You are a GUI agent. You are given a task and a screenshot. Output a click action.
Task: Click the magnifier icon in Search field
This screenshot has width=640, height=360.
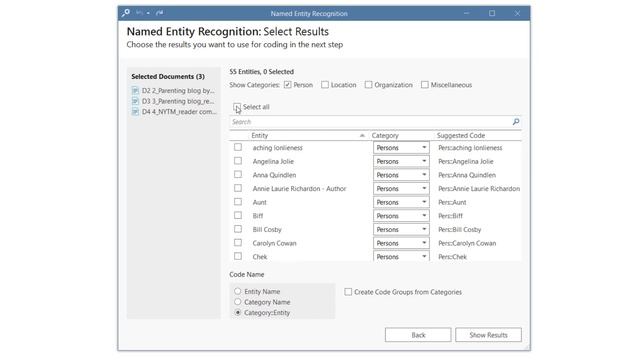coord(516,122)
